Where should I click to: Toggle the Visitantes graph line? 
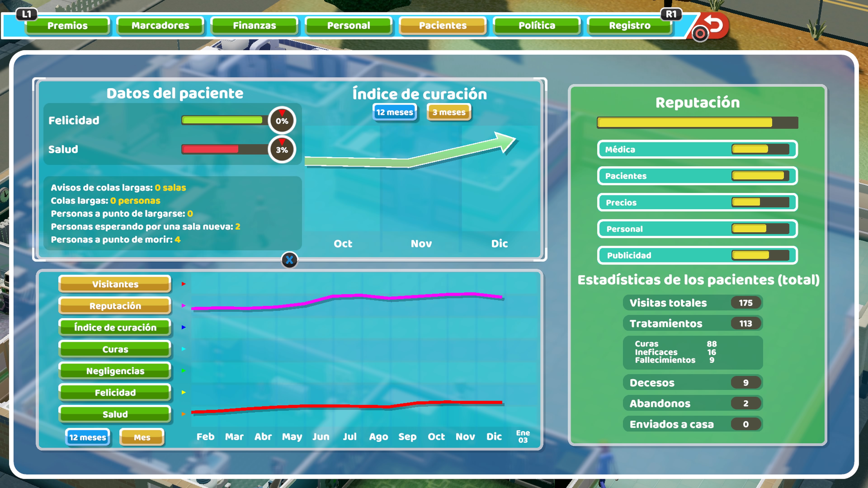click(x=115, y=284)
